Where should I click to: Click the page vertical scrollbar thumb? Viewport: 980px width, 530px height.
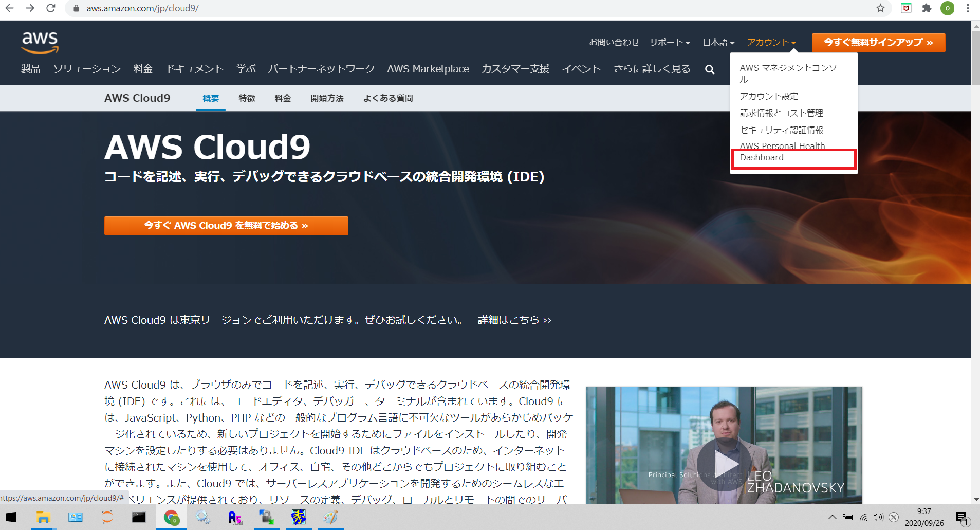click(x=975, y=58)
